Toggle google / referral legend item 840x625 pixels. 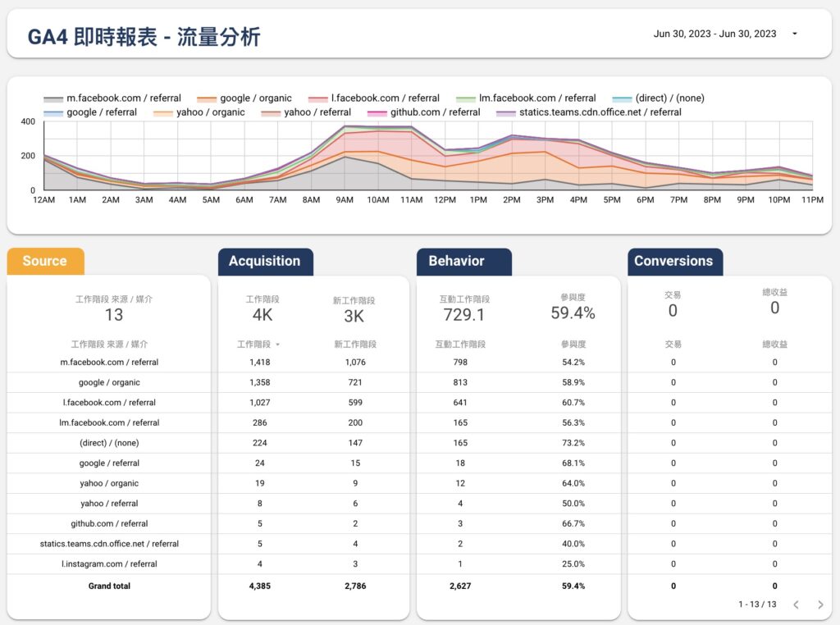tap(90, 112)
